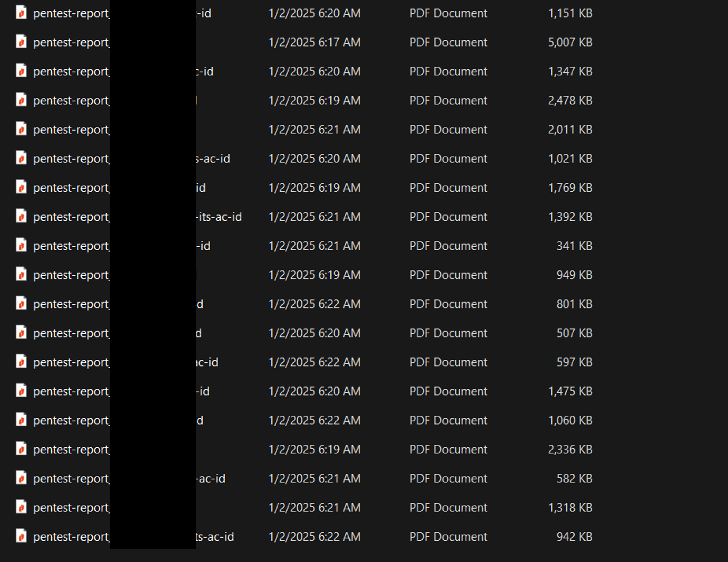Select the 1,060 KB report row name
The width and height of the screenshot is (728, 562).
pyautogui.click(x=71, y=421)
